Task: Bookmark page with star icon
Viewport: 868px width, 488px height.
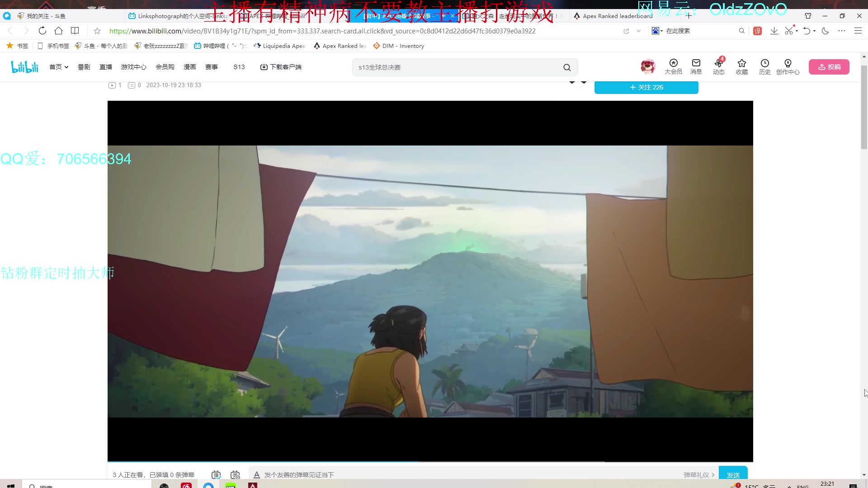Action: click(x=97, y=31)
